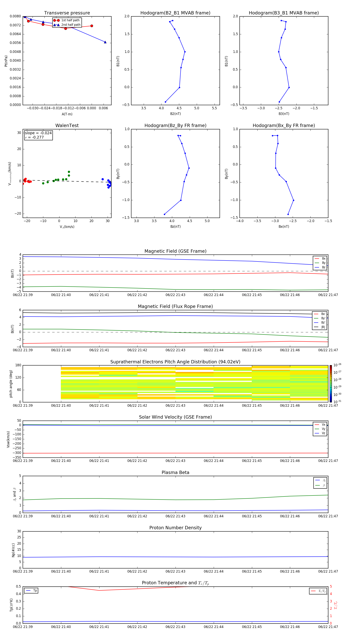
Task: Click the 'Proton Number Density' title
Action: (x=175, y=528)
